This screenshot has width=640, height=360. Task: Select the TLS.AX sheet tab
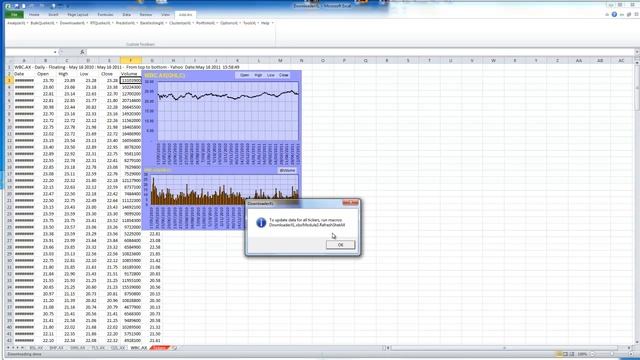(98, 348)
